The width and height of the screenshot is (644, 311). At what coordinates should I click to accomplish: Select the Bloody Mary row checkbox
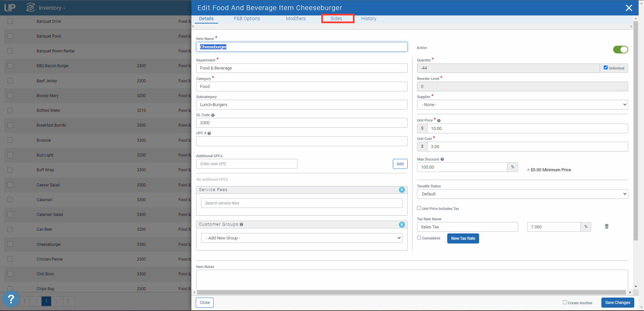(x=10, y=95)
